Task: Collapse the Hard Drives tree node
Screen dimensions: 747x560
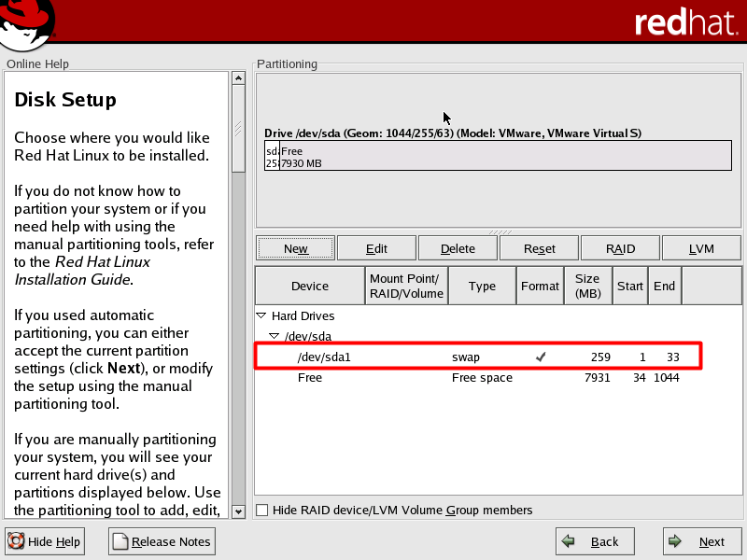Action: tap(261, 315)
